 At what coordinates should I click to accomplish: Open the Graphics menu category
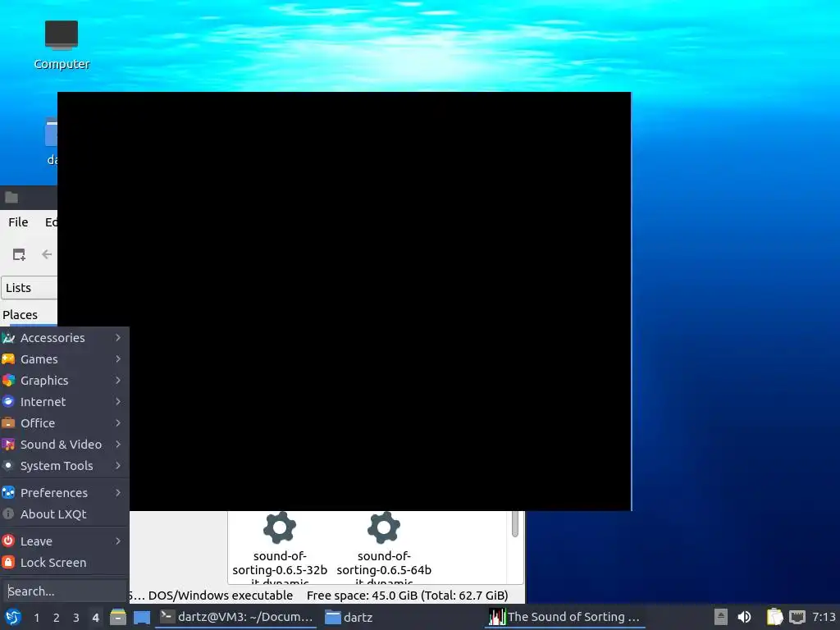pos(64,381)
